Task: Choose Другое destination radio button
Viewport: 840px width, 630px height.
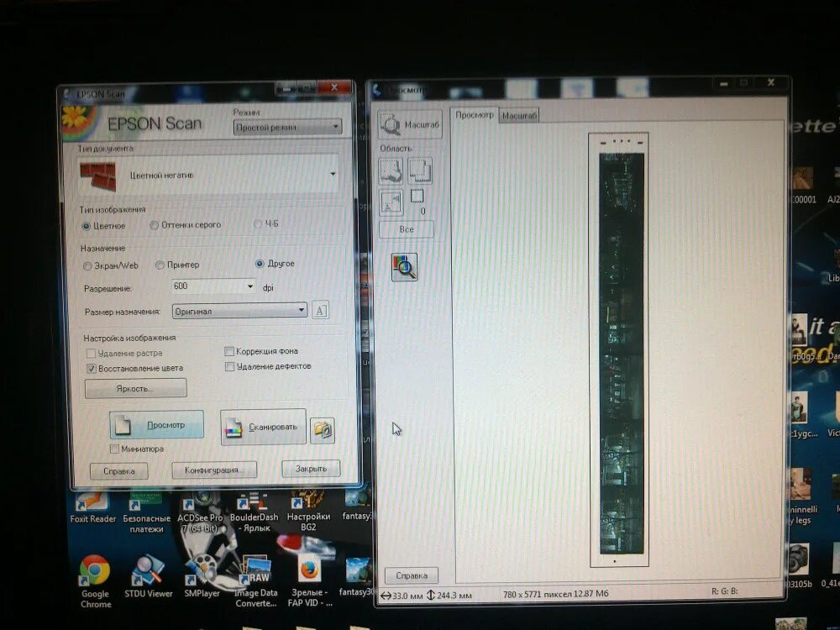Action: pos(260,264)
